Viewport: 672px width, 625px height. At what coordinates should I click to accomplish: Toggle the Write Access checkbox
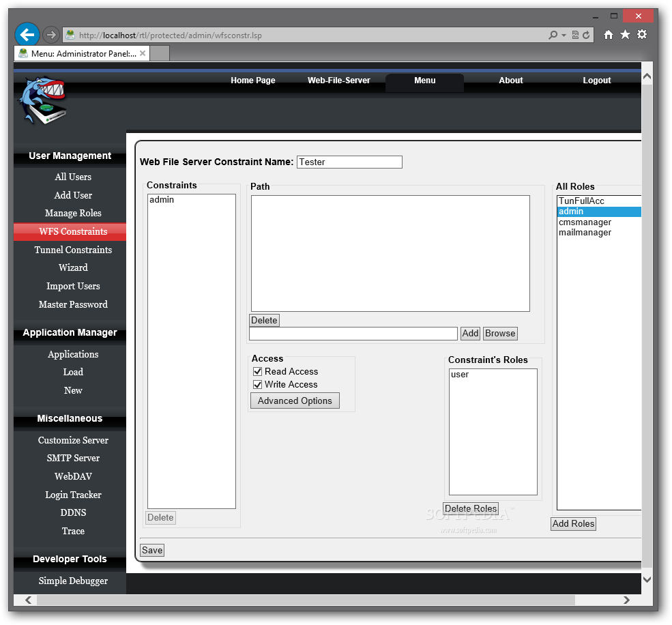pyautogui.click(x=258, y=385)
